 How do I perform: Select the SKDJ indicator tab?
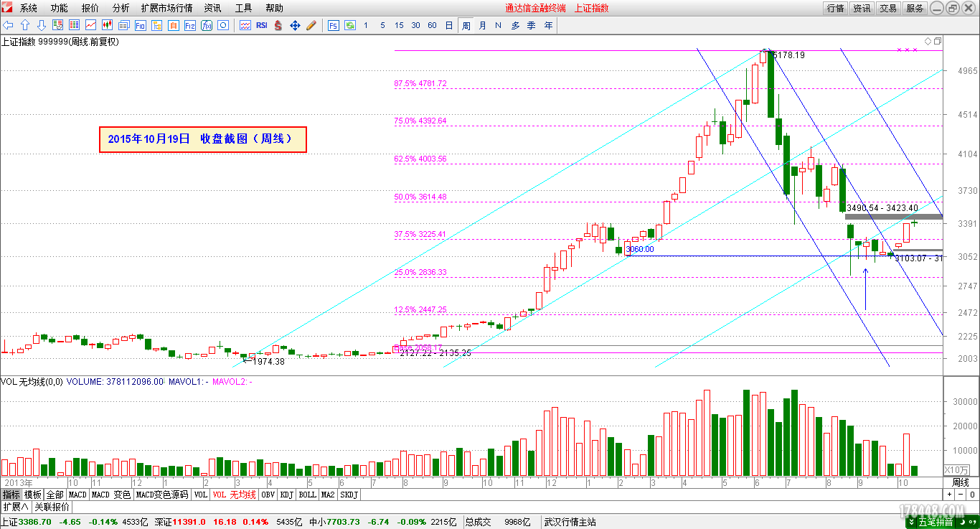click(349, 495)
